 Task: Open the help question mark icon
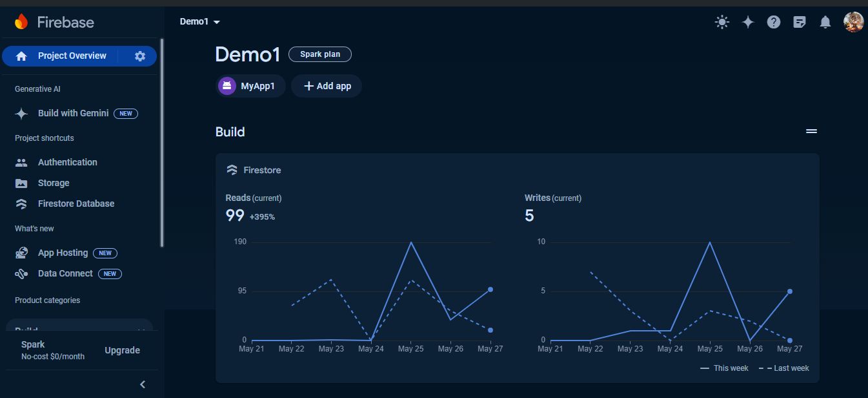pos(774,23)
